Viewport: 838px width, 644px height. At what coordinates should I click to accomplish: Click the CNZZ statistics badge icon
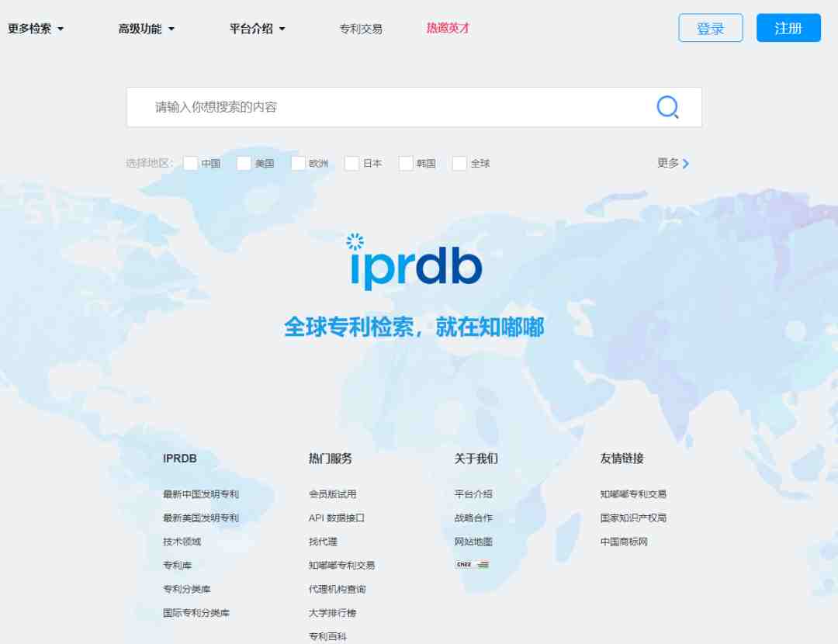pos(472,565)
